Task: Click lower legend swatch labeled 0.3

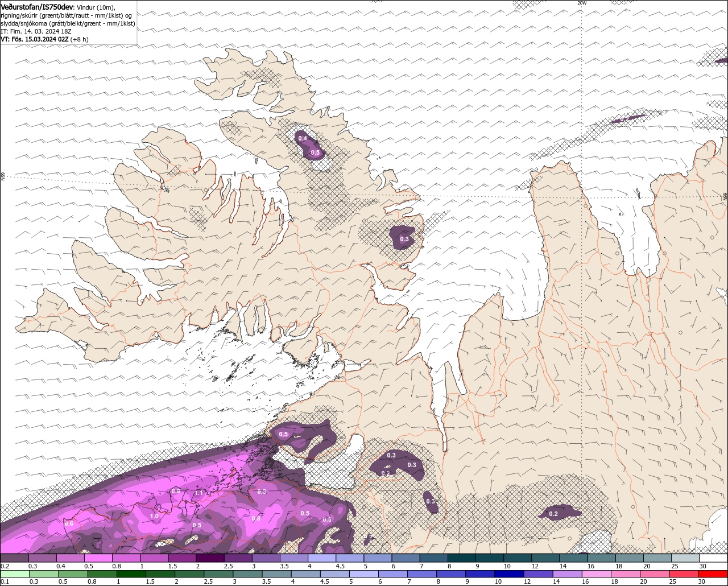Action: click(x=44, y=573)
